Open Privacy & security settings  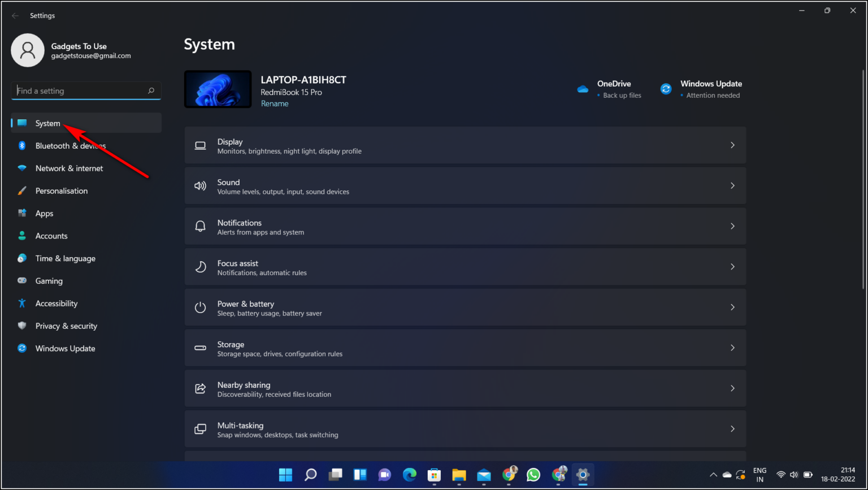pyautogui.click(x=66, y=326)
